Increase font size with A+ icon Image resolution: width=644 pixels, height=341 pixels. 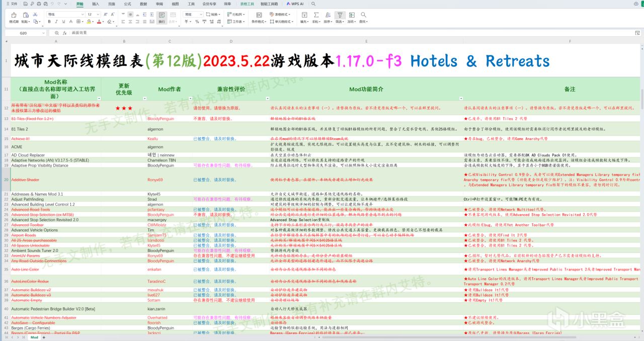(x=105, y=14)
